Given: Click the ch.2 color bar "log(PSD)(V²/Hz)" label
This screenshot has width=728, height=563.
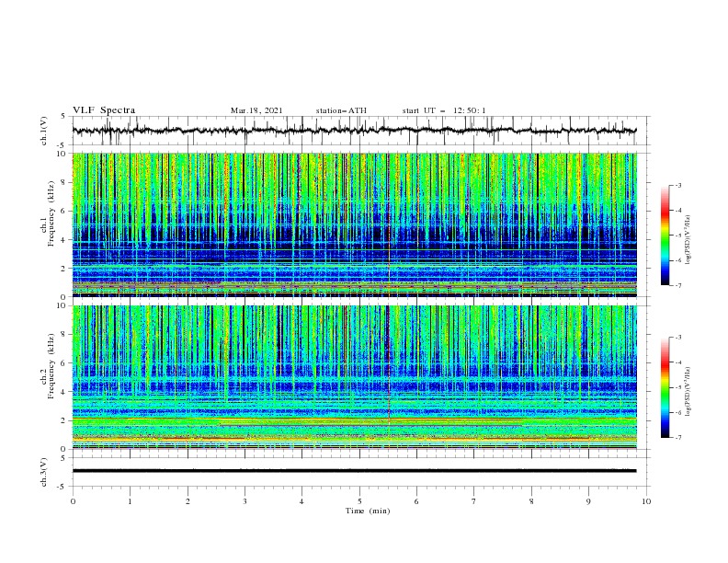Looking at the screenshot, I should [x=689, y=392].
